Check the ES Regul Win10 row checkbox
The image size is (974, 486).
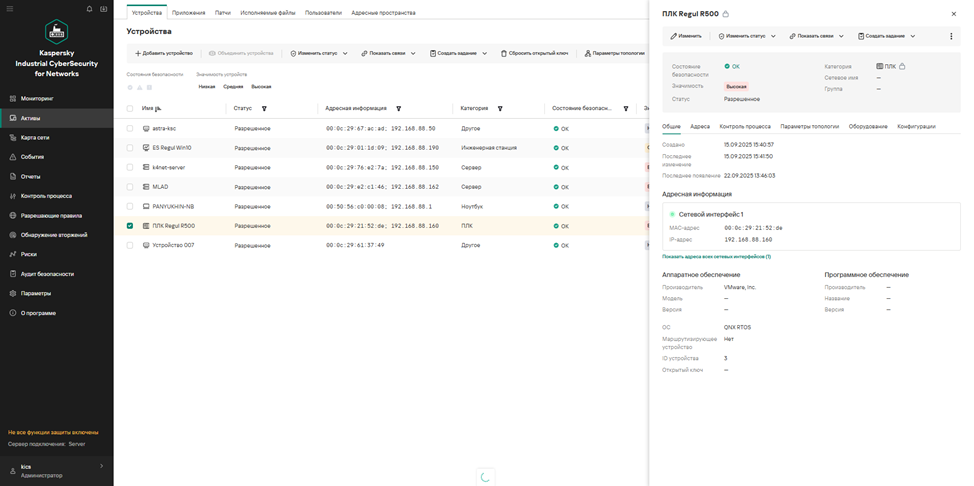(x=130, y=148)
